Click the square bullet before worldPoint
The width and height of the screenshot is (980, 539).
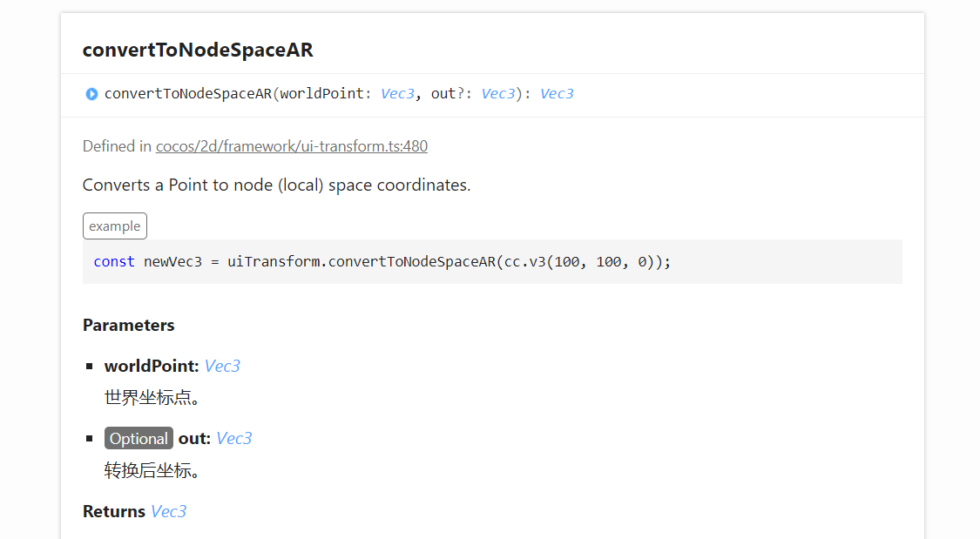pyautogui.click(x=90, y=367)
